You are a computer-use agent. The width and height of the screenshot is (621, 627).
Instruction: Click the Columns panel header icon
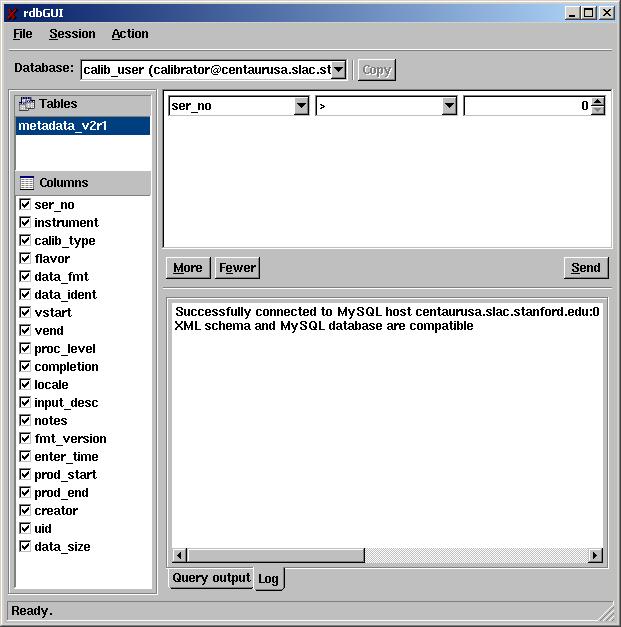pos(27,183)
